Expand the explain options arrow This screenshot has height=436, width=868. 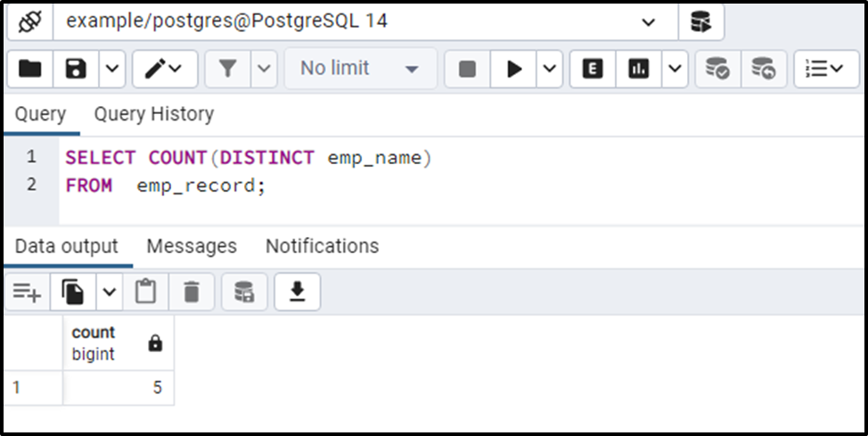click(675, 69)
